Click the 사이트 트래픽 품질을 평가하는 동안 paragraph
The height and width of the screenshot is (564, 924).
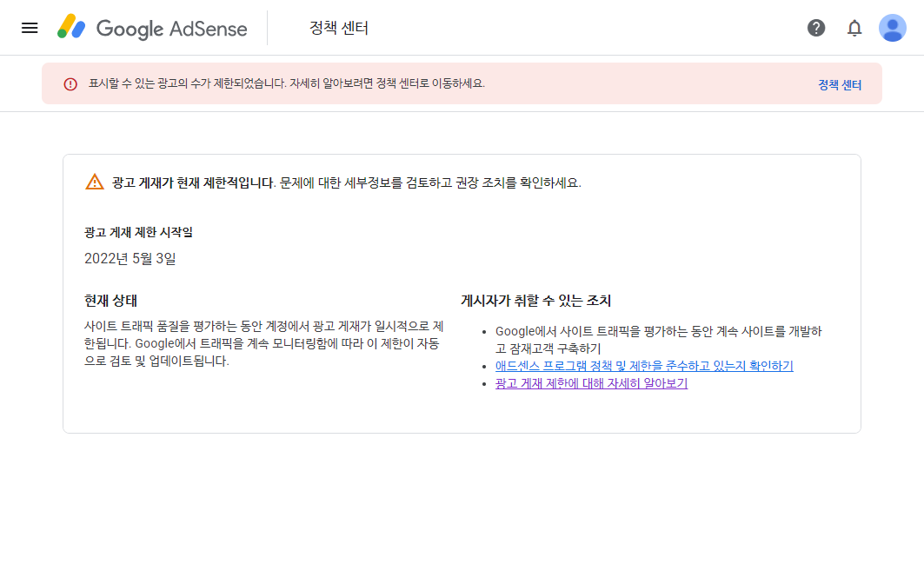click(264, 343)
